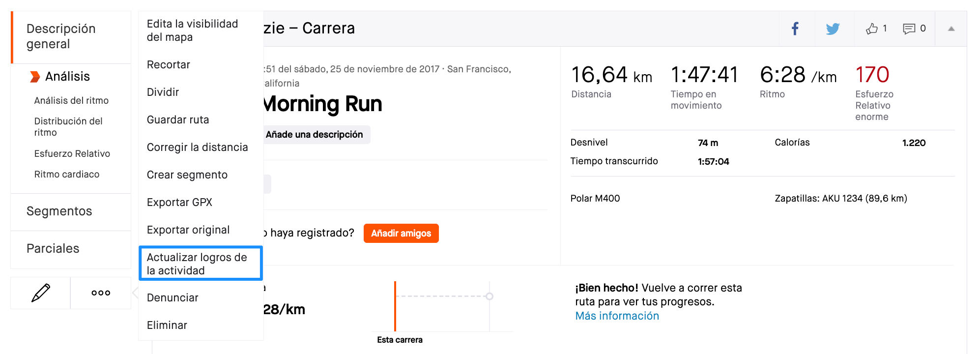The width and height of the screenshot is (980, 354).
Task: Click the 1.220 calories value
Action: pos(914,143)
